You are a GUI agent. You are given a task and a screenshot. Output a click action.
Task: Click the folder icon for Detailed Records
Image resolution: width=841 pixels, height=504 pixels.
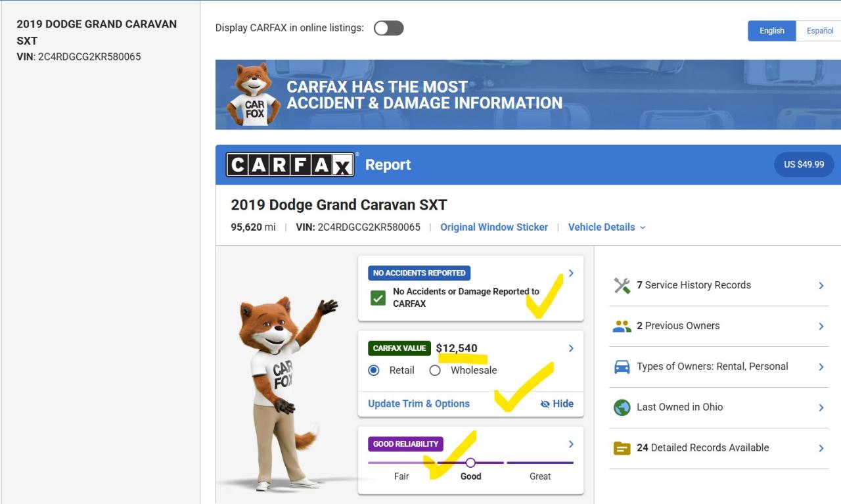622,448
